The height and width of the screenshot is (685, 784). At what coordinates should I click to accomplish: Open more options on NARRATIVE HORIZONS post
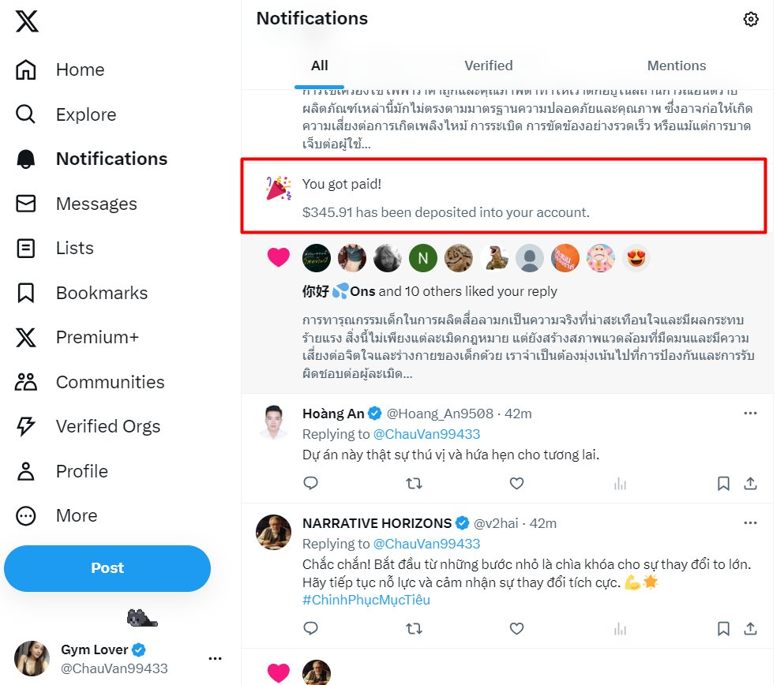click(x=750, y=522)
